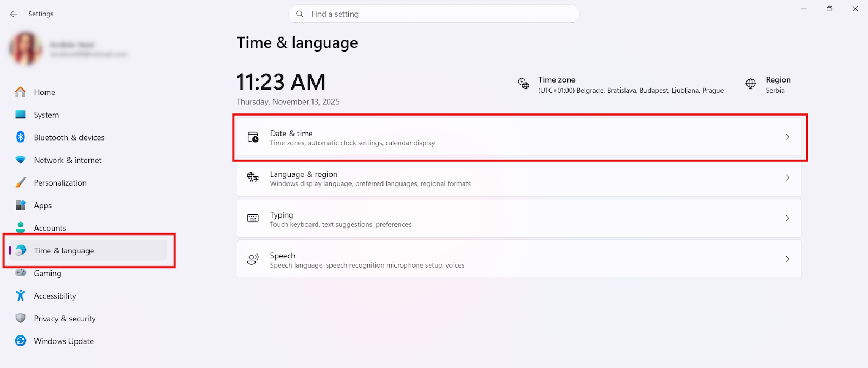Open the Typing title
This screenshot has width=868, height=368.
[x=282, y=215]
